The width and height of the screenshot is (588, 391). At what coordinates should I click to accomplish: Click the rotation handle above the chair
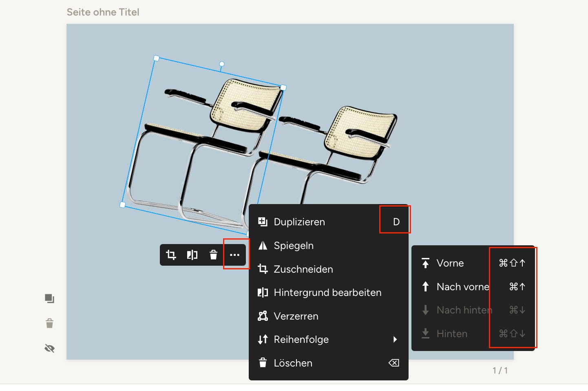(222, 64)
